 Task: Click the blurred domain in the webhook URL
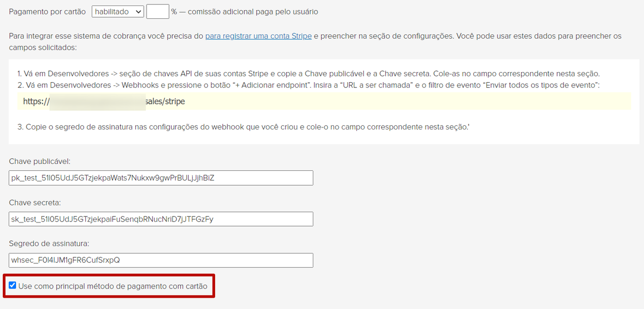pyautogui.click(x=98, y=101)
